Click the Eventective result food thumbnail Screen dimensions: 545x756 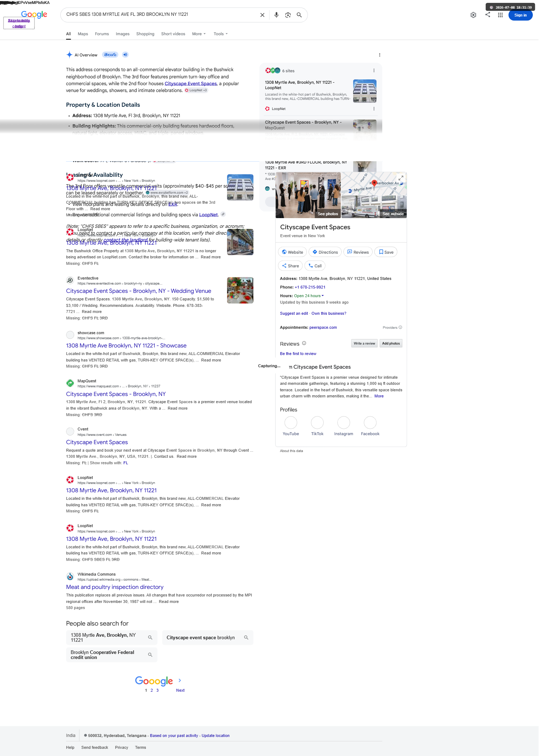(x=240, y=290)
